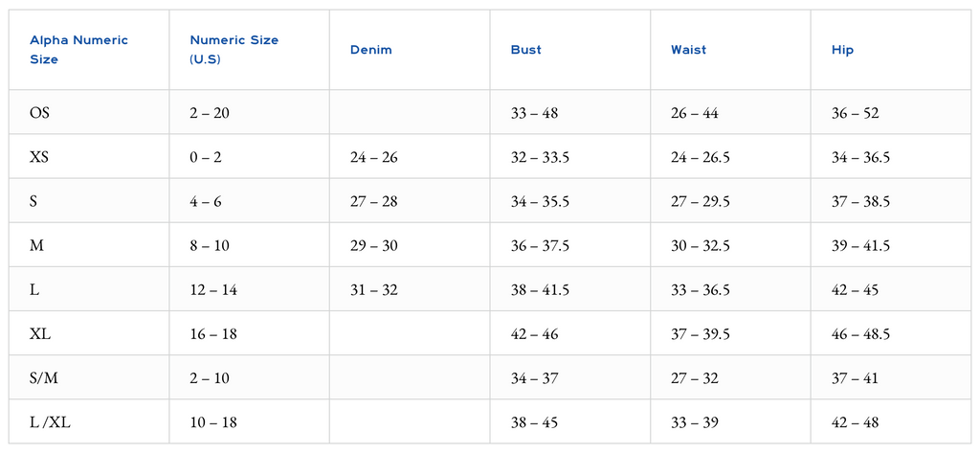The height and width of the screenshot is (454, 980).
Task: Click the Bust column header
Action: (526, 50)
